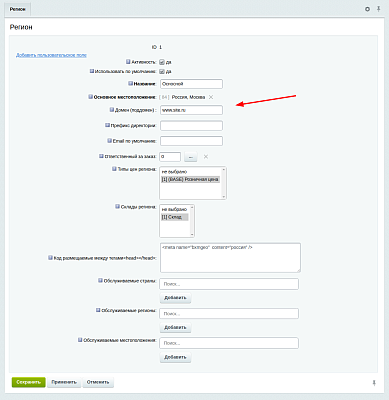Select [1] Склад option in Склады региона
This screenshot has height=400, width=389.
pyautogui.click(x=175, y=217)
